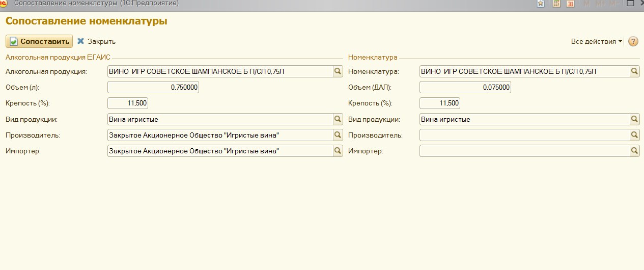Expand the Все действия menu
The image size is (644, 270).
pyautogui.click(x=597, y=42)
